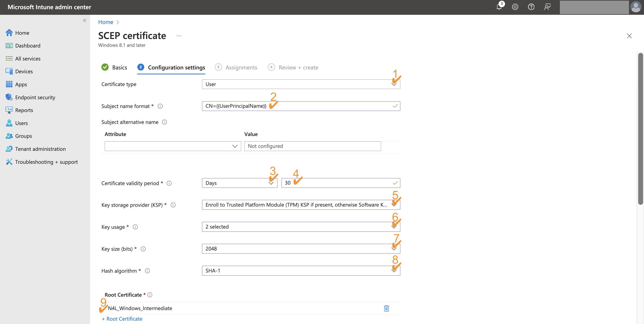Switch to the Assignments tab
The height and width of the screenshot is (324, 644).
pyautogui.click(x=241, y=67)
